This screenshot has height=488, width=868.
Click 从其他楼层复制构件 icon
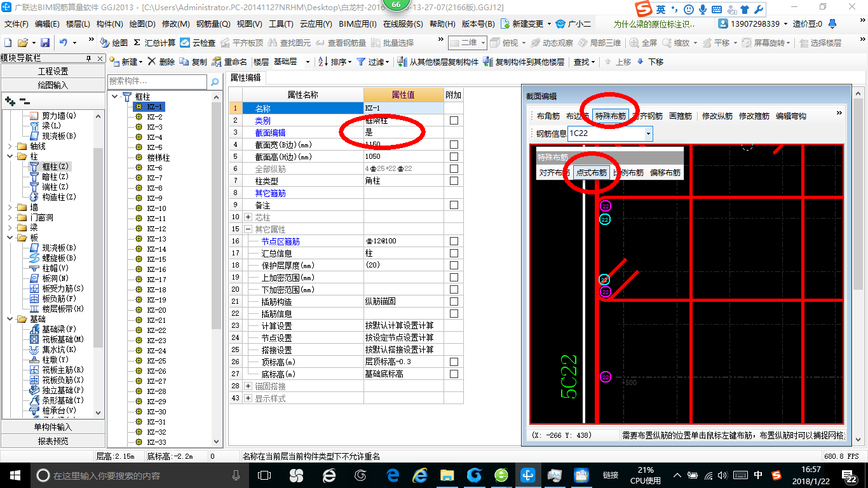[402, 62]
